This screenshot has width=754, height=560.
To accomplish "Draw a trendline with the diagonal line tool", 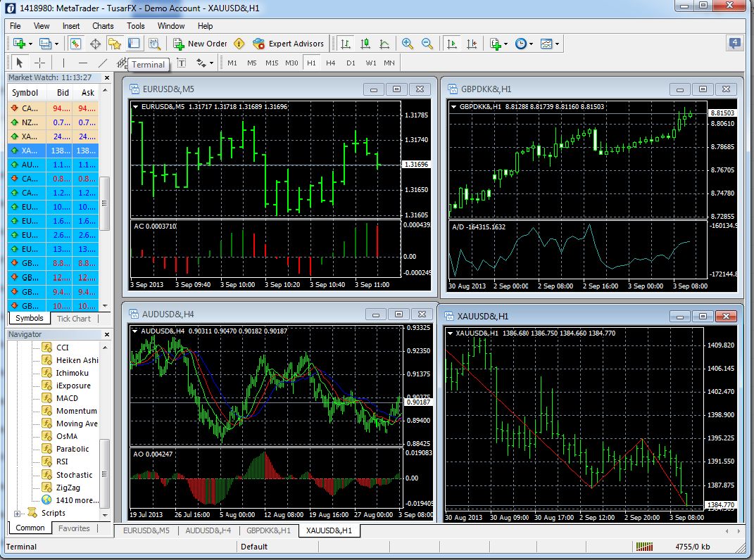I will tap(103, 63).
